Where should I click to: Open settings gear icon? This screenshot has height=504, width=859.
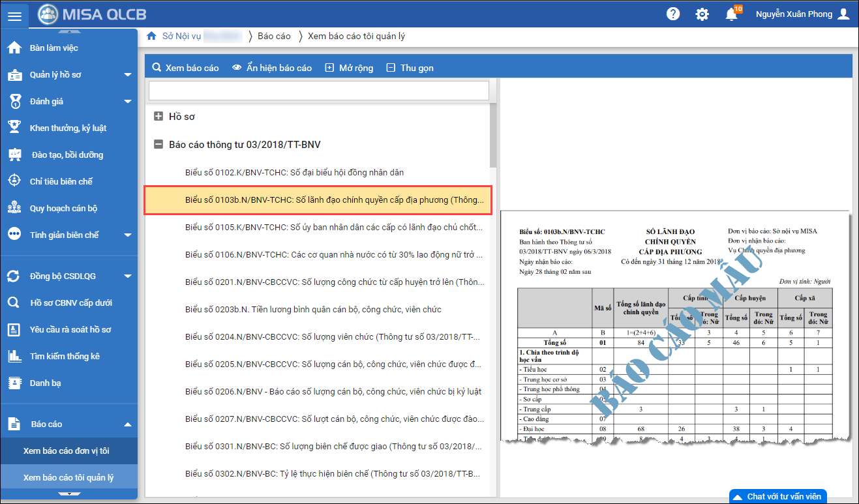point(702,14)
